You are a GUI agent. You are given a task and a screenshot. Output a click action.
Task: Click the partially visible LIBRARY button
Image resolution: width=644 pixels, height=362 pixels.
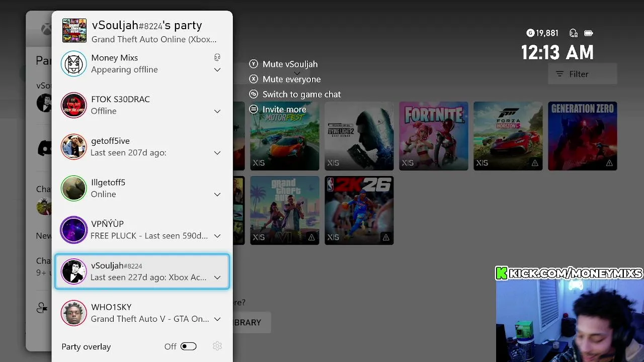point(252,322)
